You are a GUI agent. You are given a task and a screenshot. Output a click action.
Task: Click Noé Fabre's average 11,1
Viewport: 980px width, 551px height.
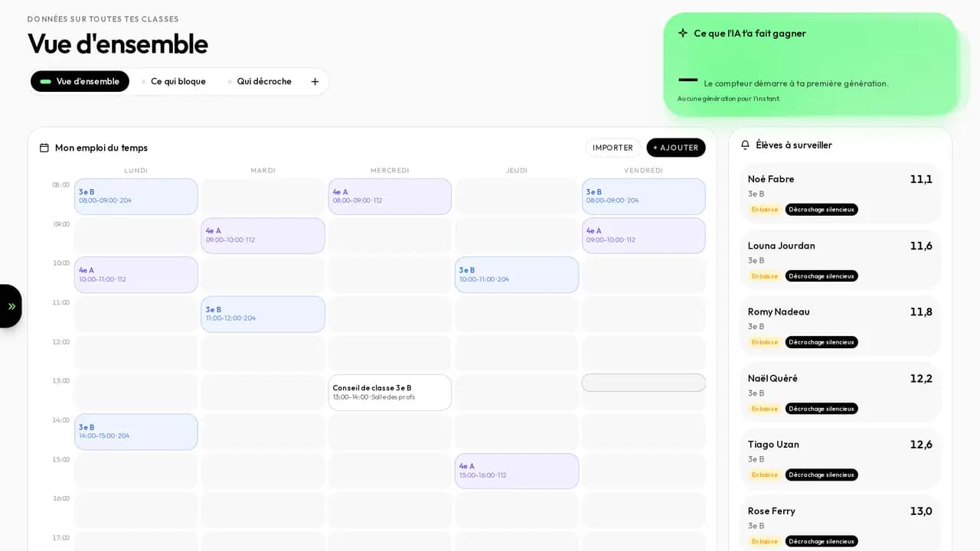pos(921,179)
